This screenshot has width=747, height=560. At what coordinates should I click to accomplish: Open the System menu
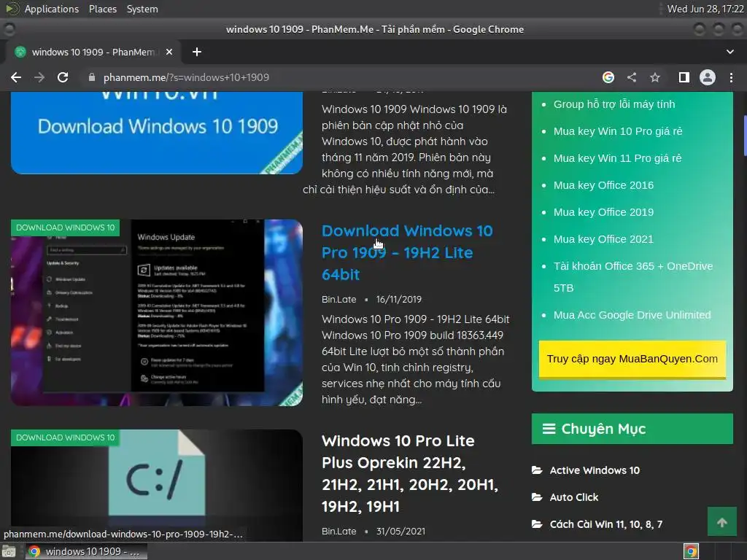coord(142,9)
